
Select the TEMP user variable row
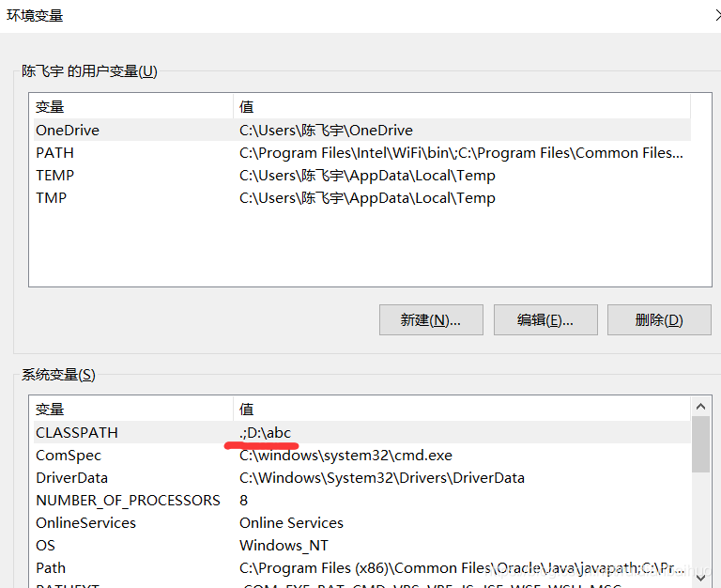point(361,176)
